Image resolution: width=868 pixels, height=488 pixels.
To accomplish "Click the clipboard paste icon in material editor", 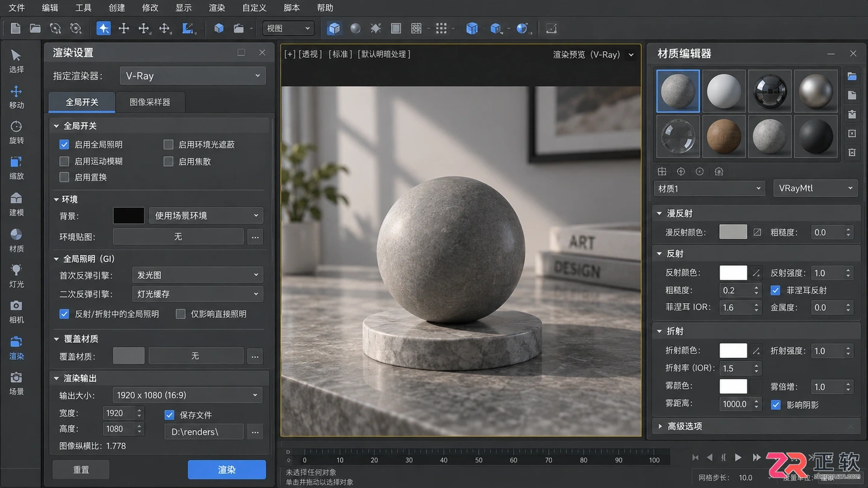I will pyautogui.click(x=852, y=114).
